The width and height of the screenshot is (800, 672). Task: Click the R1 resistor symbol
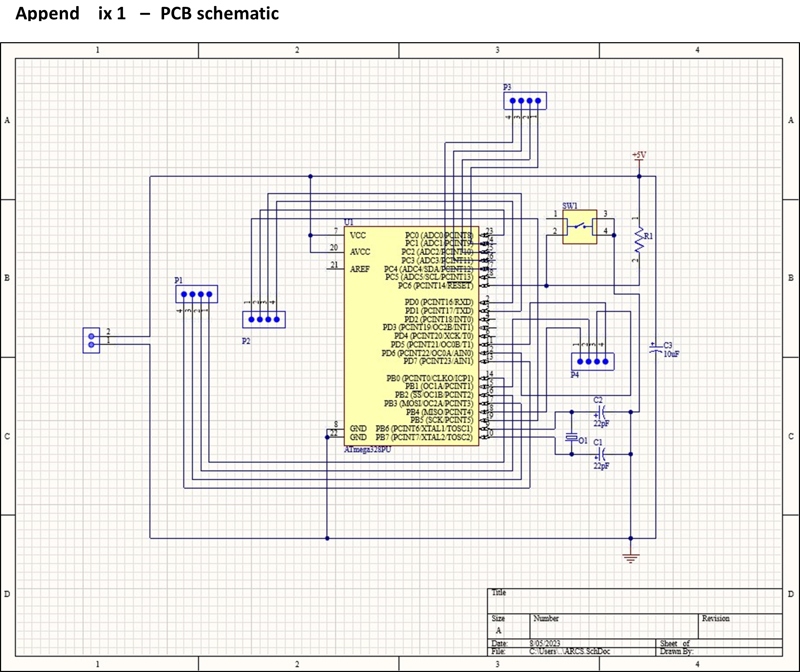(x=639, y=240)
